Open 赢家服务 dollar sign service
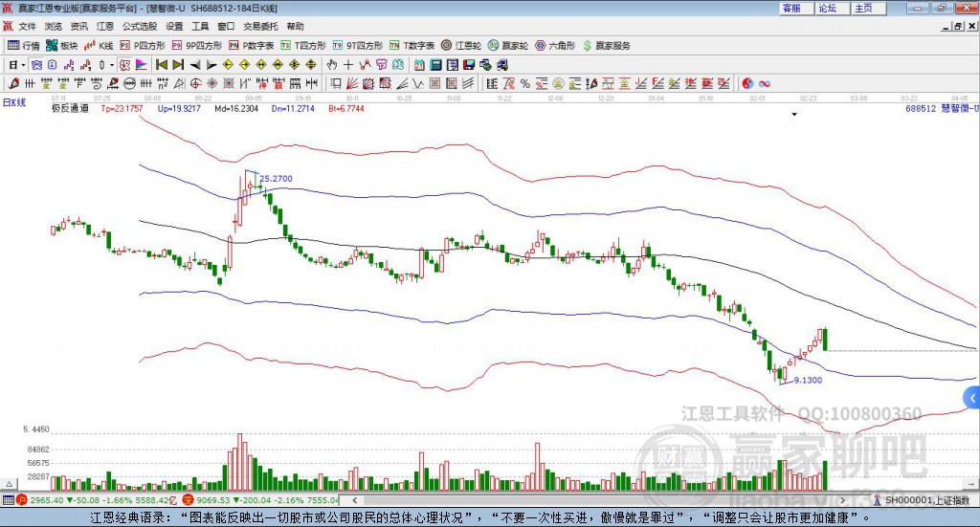The width and height of the screenshot is (980, 527). [x=606, y=46]
